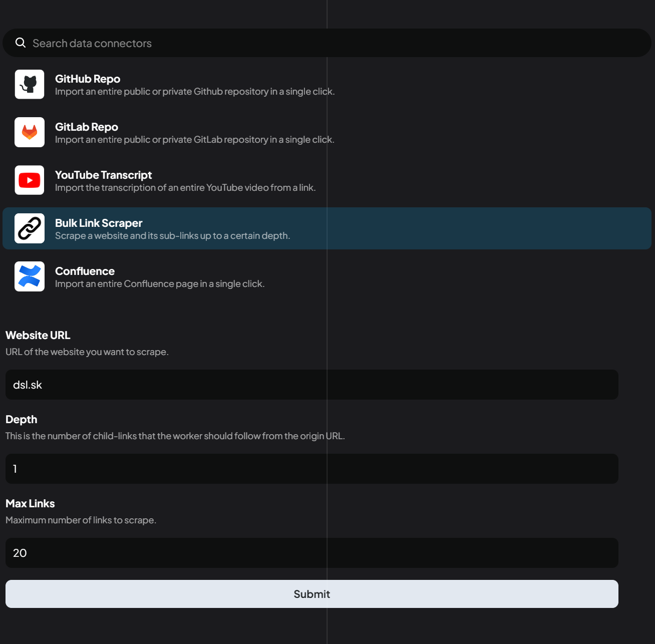Choose the GitLab Repo connector title
655x644 pixels.
87,127
